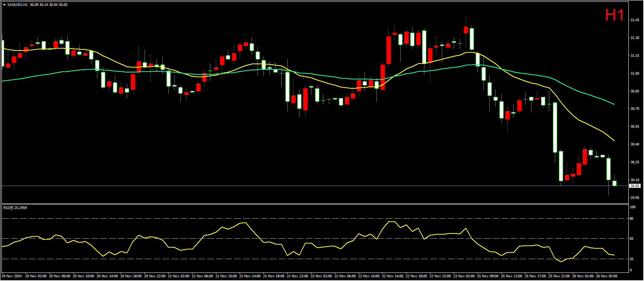Image resolution: width=644 pixels, height=281 pixels.
Task: Click the right end of the green moving average
Action: 614,104
